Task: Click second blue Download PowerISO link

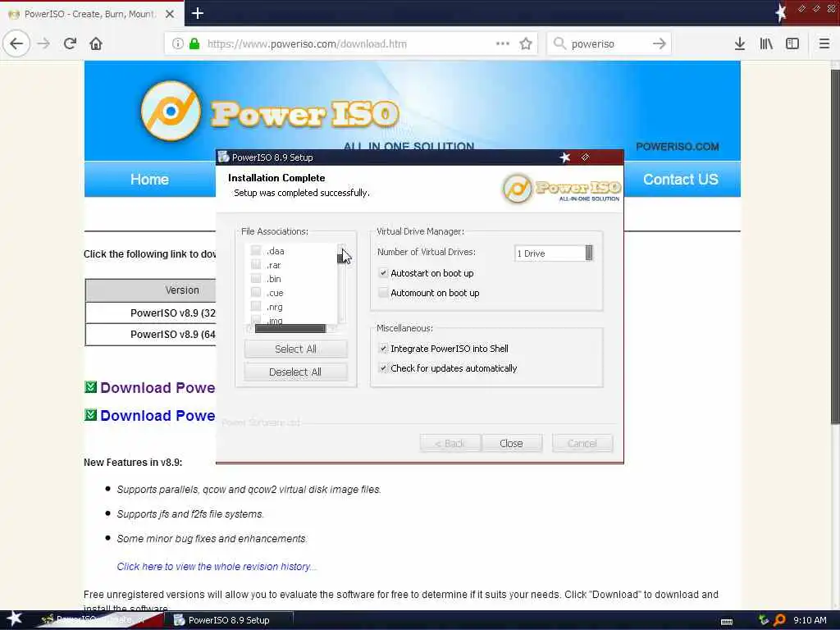Action: 157,415
